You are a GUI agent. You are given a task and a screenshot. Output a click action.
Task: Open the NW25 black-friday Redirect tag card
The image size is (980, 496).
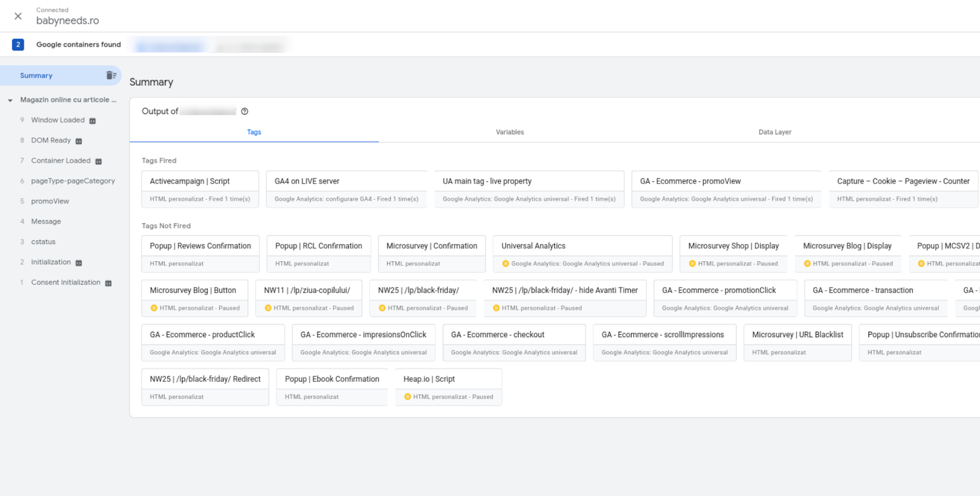[205, 387]
